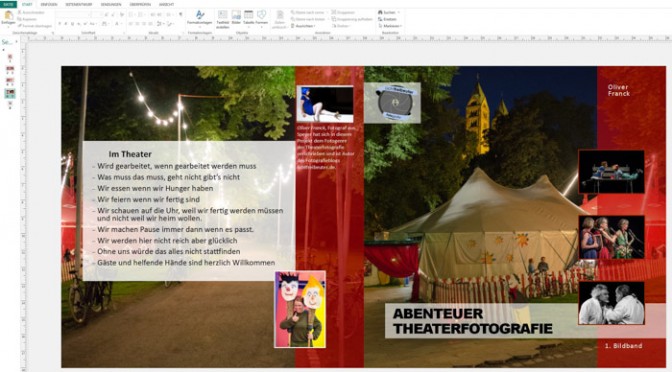Select the blue-haired performer photo

point(325,104)
